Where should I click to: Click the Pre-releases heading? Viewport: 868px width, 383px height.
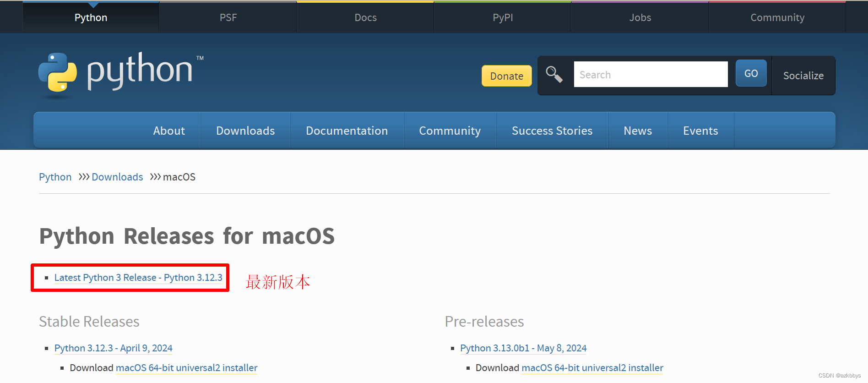point(484,322)
